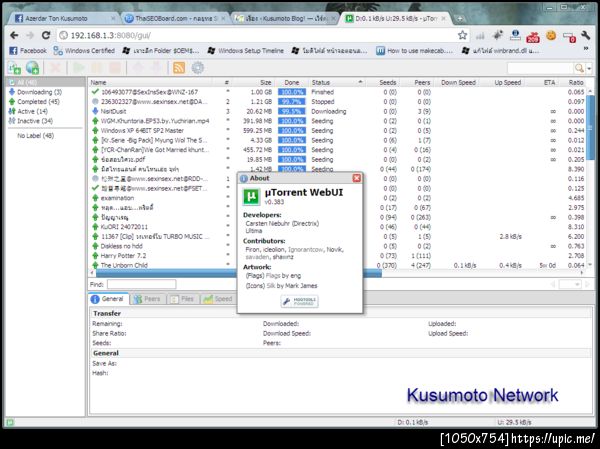Click the browser Back arrow
Image resolution: width=600 pixels, height=449 pixels.
pos(14,35)
